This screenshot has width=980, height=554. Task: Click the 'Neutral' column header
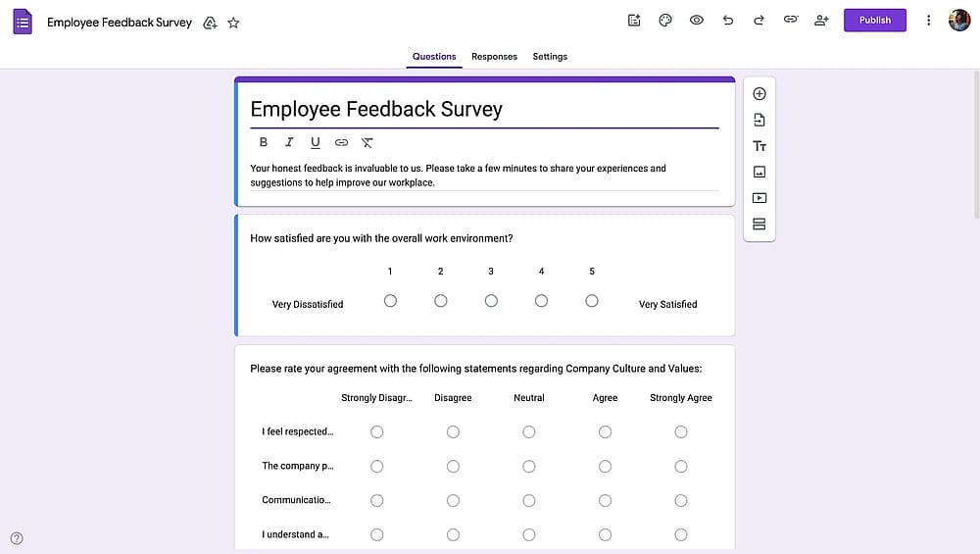tap(529, 398)
